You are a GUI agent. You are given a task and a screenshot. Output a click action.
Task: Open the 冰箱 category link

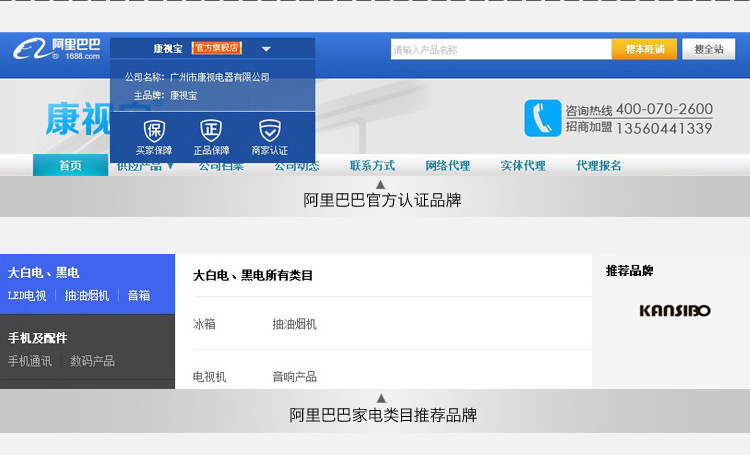click(x=204, y=324)
